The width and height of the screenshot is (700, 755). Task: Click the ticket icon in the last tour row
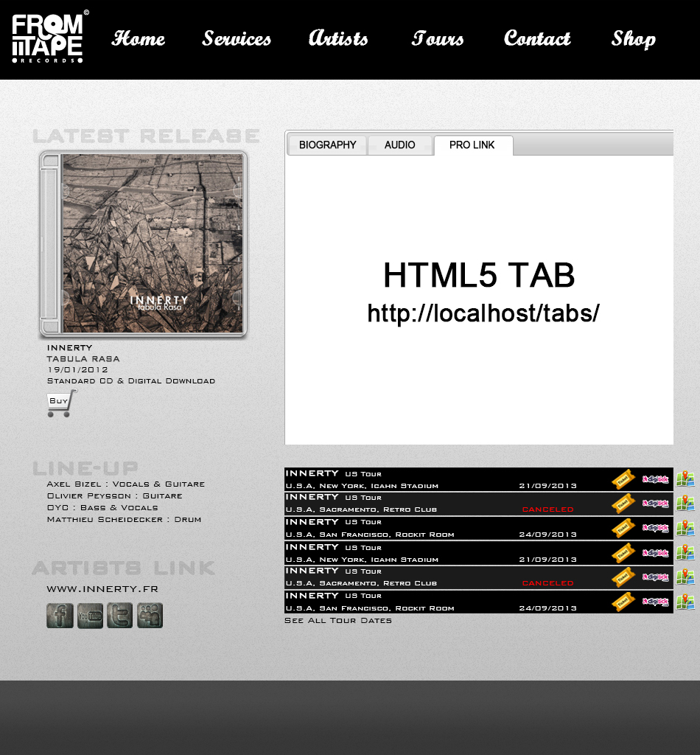click(x=623, y=602)
